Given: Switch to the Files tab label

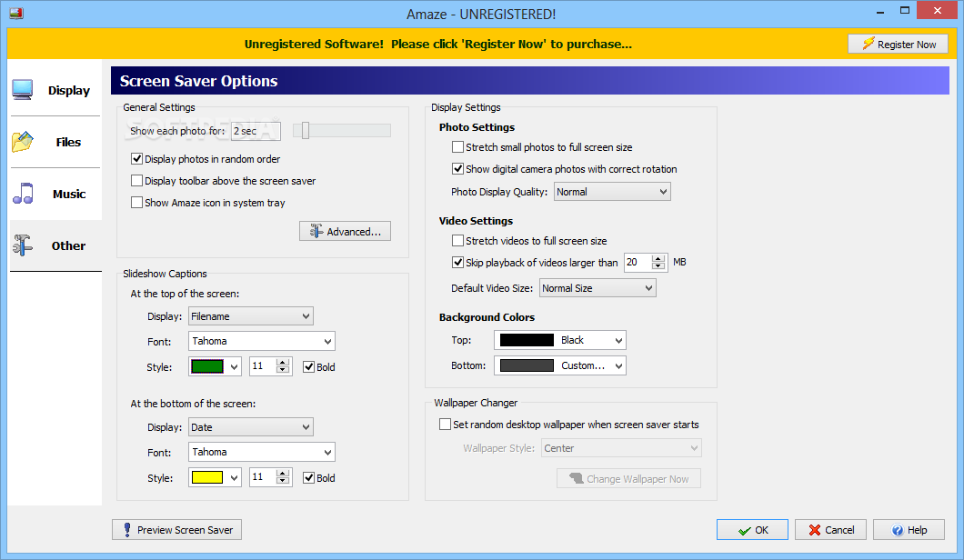Looking at the screenshot, I should click(x=68, y=142).
